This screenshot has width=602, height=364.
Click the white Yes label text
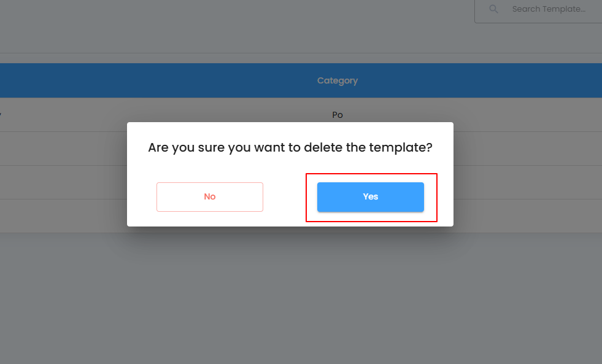pos(371,196)
